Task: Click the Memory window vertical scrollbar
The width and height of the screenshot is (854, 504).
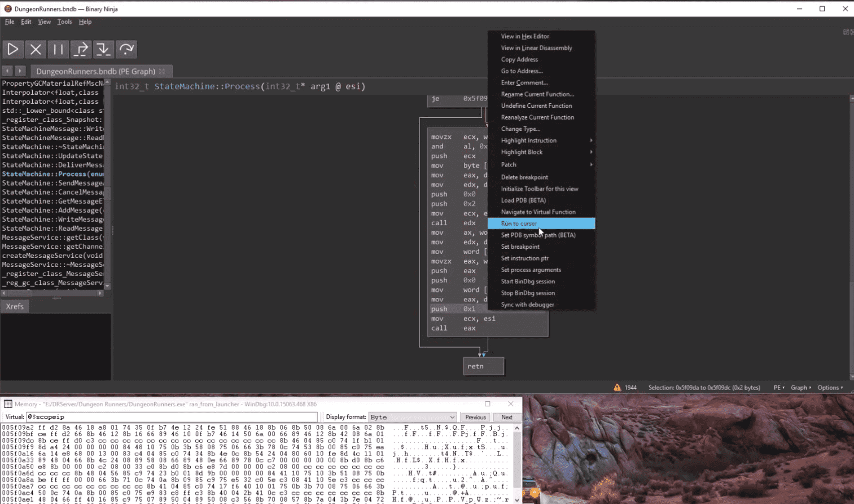Action: click(517, 463)
